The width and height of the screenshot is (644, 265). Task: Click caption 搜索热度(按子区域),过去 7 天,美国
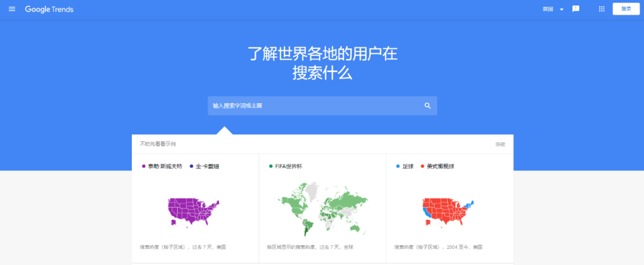pyautogui.click(x=183, y=247)
